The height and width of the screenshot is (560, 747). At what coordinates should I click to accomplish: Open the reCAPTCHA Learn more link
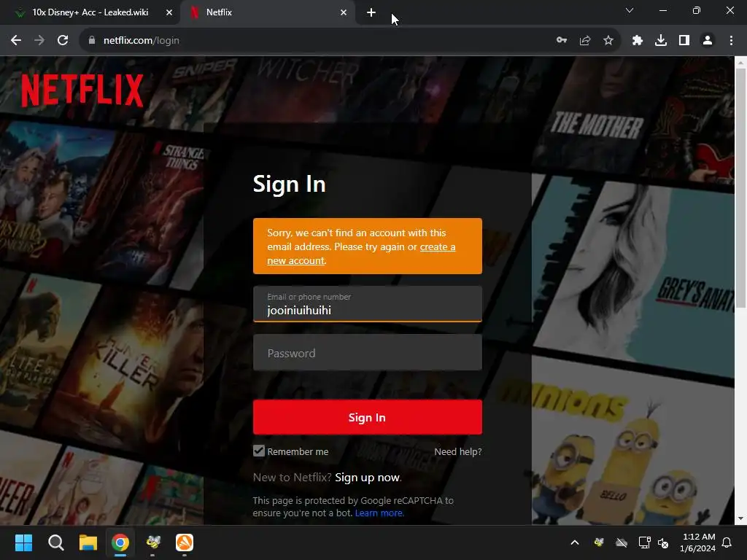coord(379,513)
